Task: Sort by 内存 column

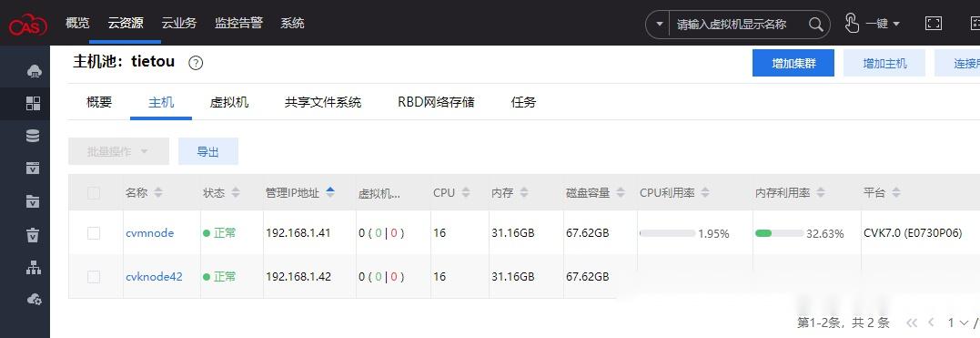Action: click(524, 193)
